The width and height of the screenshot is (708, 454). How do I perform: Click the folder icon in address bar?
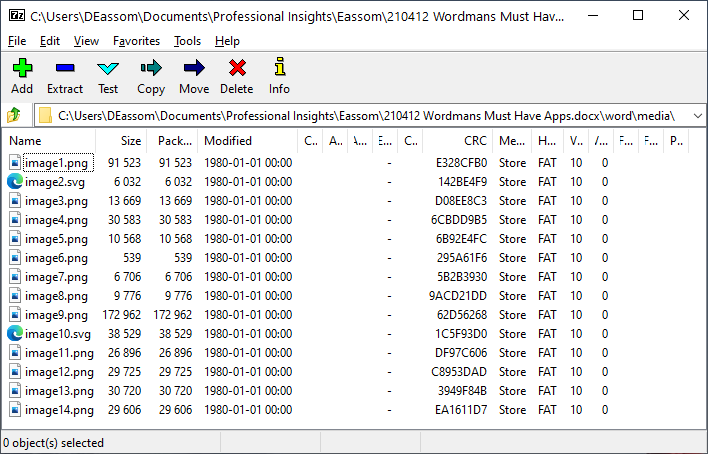coord(45,116)
